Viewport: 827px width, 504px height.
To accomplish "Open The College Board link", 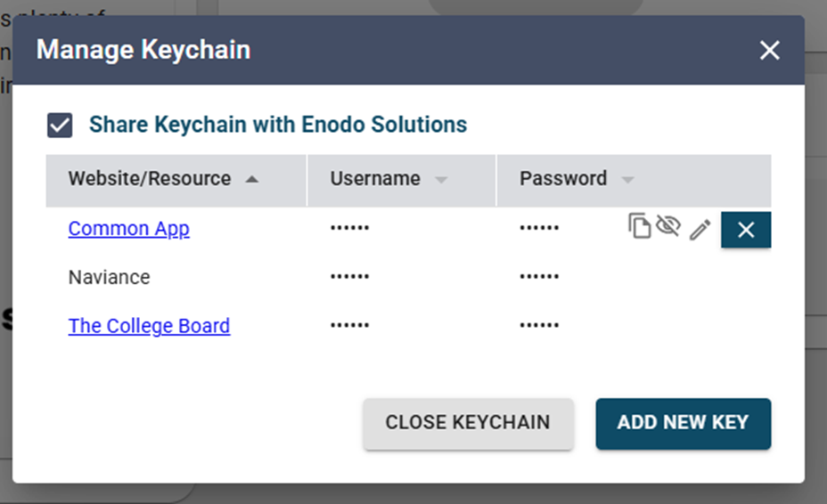I will [x=149, y=326].
